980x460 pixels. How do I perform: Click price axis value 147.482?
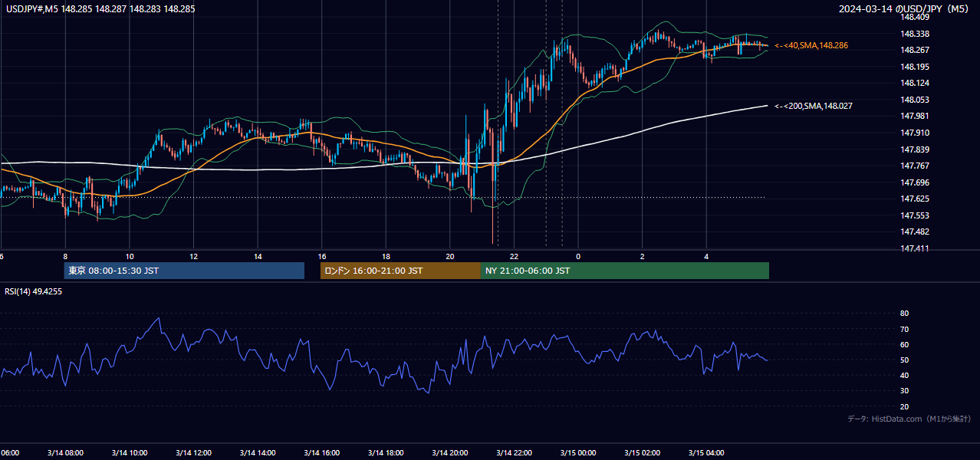point(914,232)
